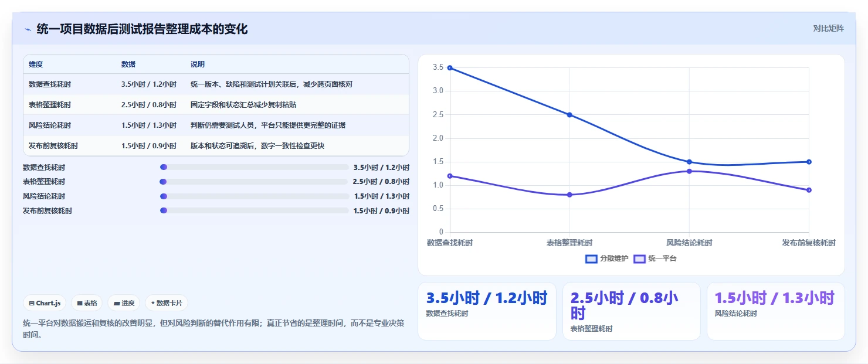
Task: Select the 表格 chip
Action: (87, 303)
